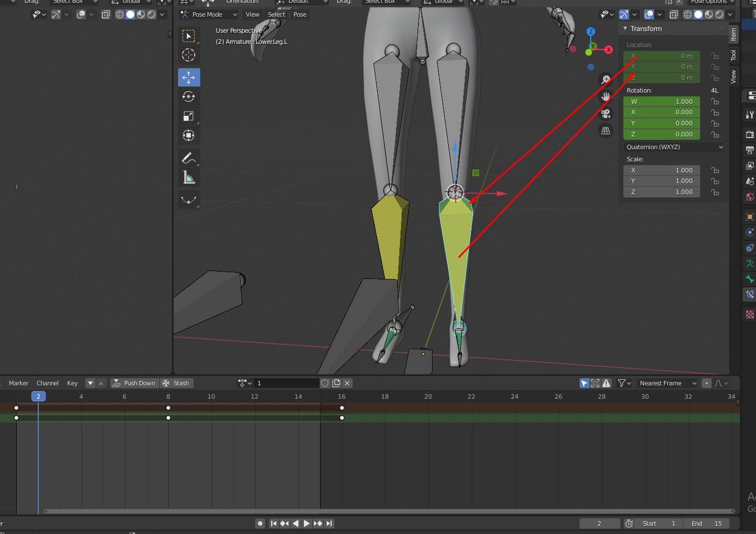Select the Annotate tool

(x=189, y=157)
